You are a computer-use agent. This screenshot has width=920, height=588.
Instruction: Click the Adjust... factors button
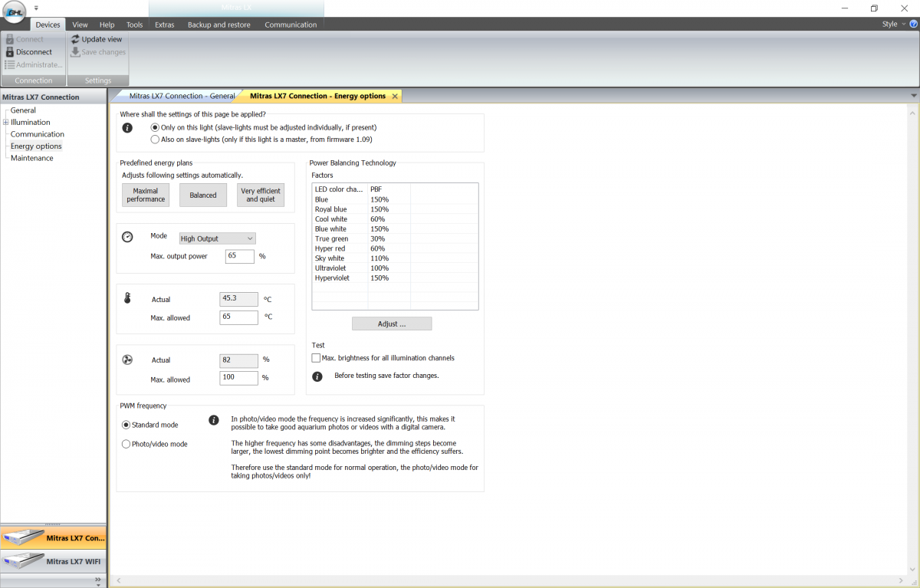point(392,324)
